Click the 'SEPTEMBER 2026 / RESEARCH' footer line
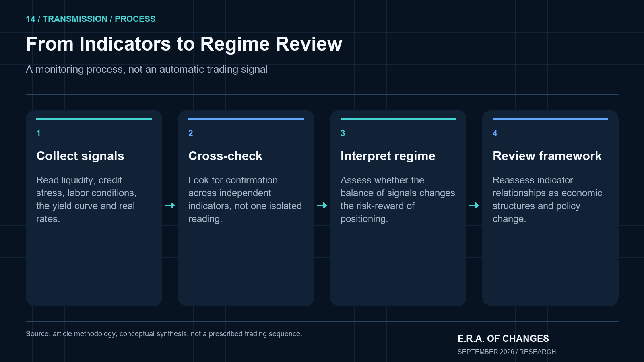This screenshot has width=644, height=362. [507, 352]
